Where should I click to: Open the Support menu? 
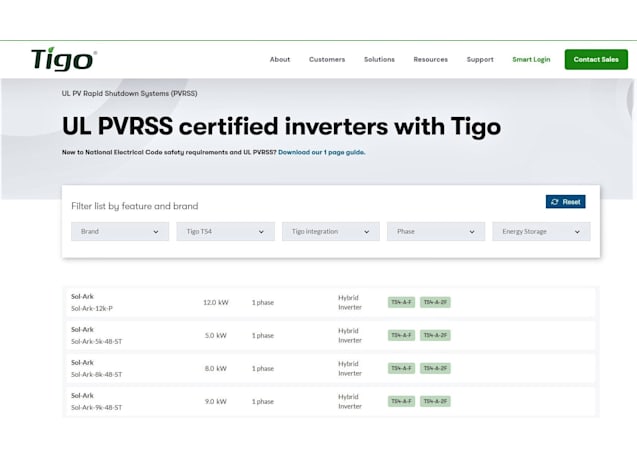point(480,59)
